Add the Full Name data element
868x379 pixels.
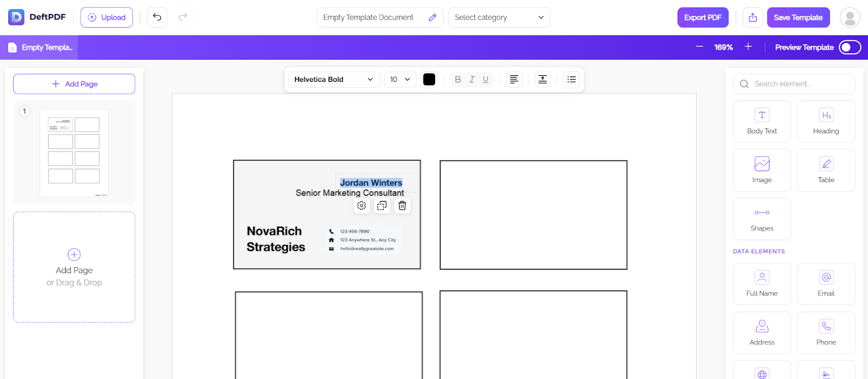coord(762,284)
